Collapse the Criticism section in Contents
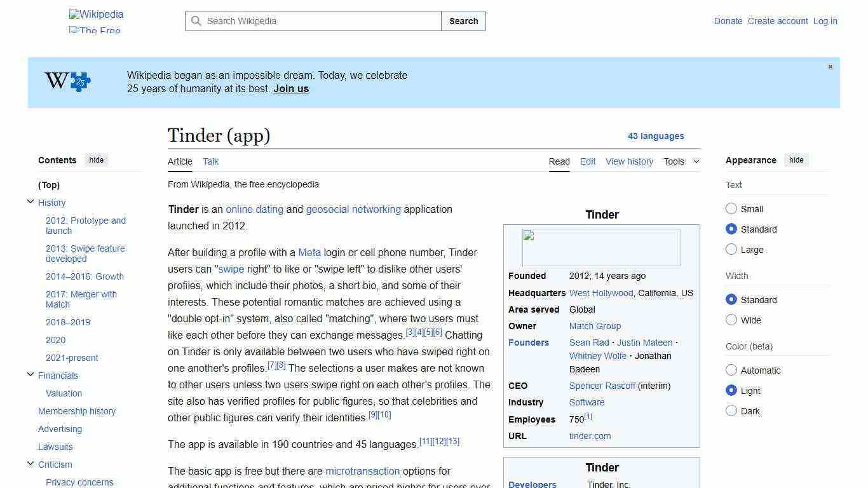Screen dimensions: 868x488 coord(31,463)
